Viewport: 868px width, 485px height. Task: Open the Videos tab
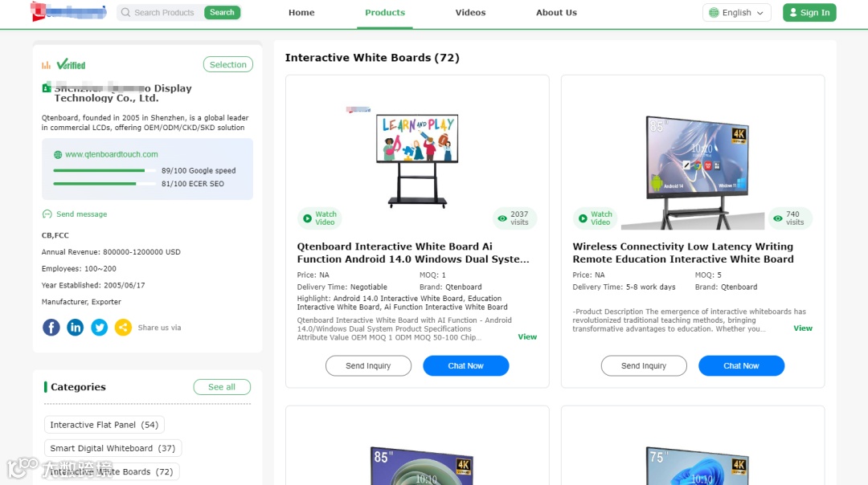(x=470, y=12)
